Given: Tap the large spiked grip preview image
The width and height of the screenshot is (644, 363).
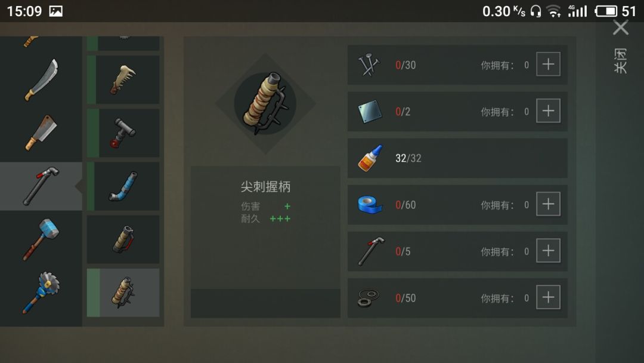Looking at the screenshot, I should (265, 103).
